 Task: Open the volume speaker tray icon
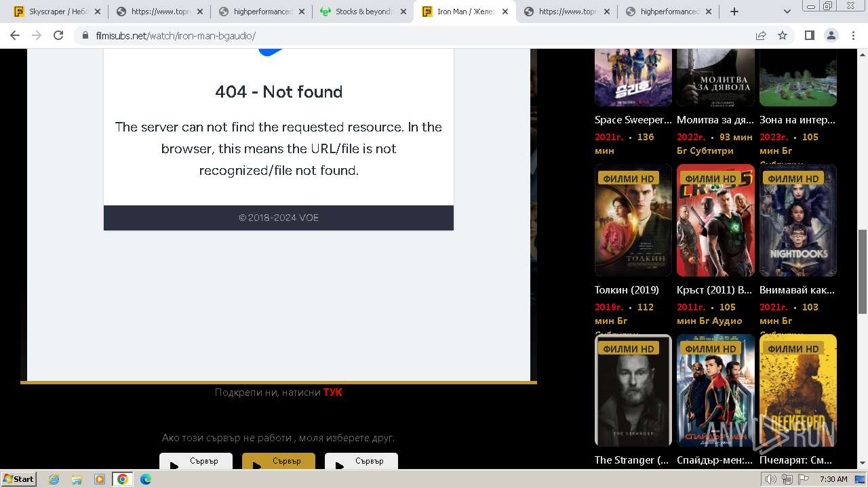tap(771, 479)
